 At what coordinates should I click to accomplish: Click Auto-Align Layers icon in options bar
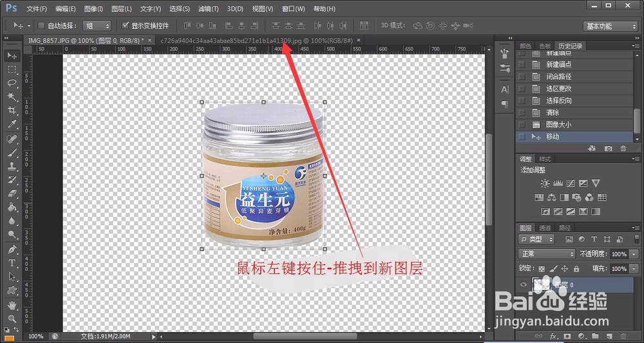364,26
